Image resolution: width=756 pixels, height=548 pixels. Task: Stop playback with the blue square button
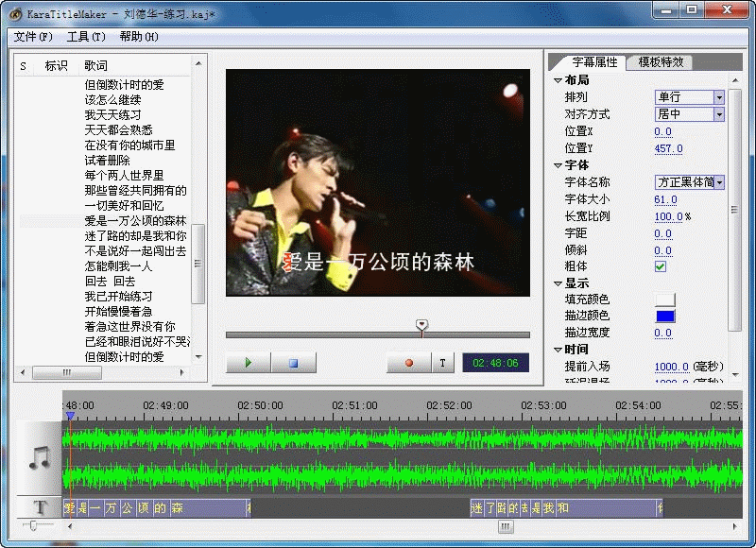(293, 363)
